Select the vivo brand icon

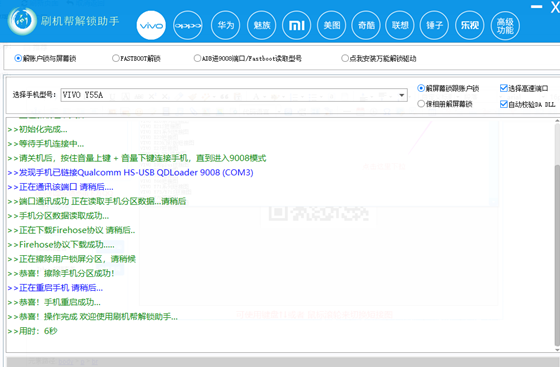click(151, 25)
